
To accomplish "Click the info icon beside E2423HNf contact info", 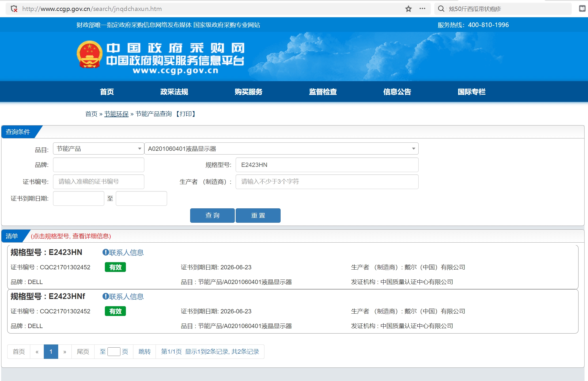I will [x=105, y=296].
